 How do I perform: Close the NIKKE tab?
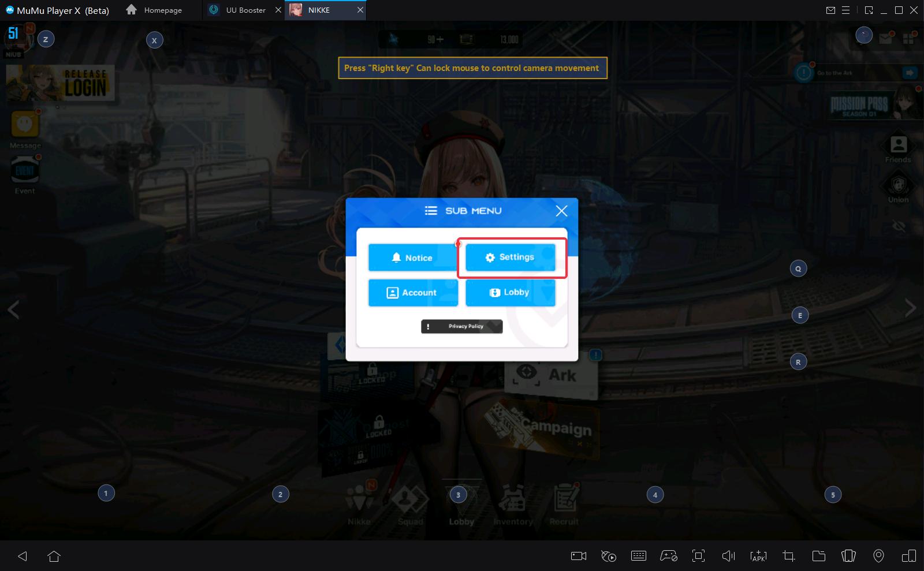[360, 10]
